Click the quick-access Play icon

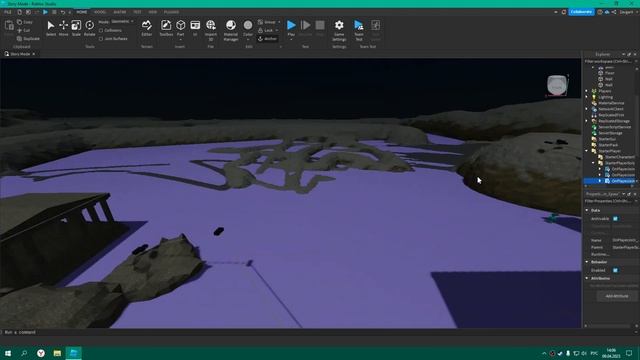[x=45, y=12]
